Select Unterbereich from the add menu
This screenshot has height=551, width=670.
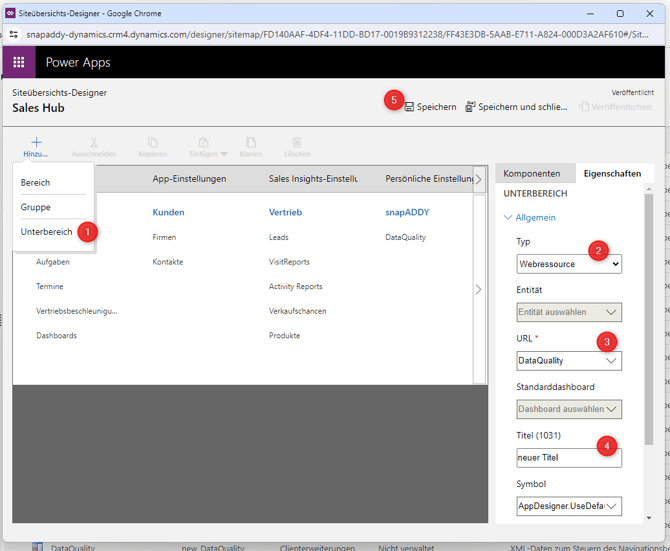pyautogui.click(x=47, y=232)
